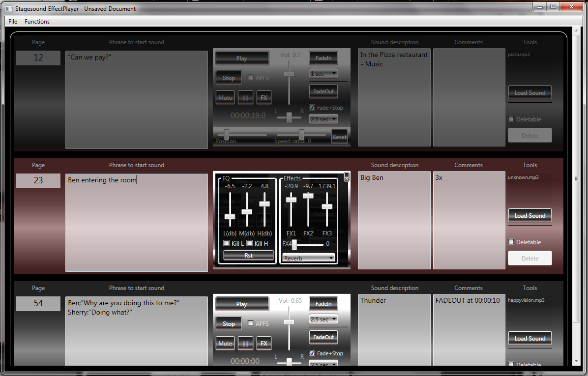The height and width of the screenshot is (376, 588).
Task: Click the "Can we pay?" phrase field
Action: pos(137,100)
